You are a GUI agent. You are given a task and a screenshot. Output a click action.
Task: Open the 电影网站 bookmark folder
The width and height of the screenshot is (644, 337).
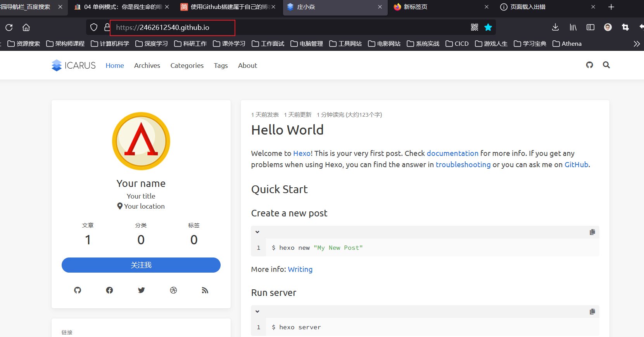pos(384,44)
